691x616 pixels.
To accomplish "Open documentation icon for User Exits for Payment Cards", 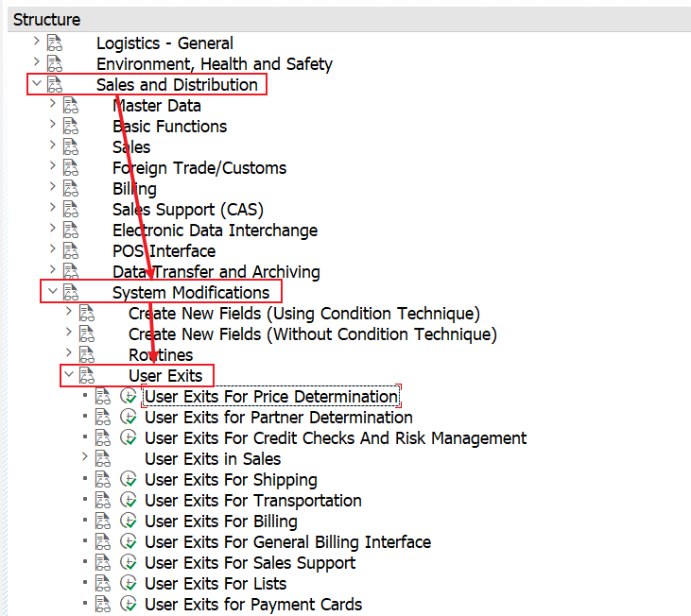I will click(x=103, y=604).
